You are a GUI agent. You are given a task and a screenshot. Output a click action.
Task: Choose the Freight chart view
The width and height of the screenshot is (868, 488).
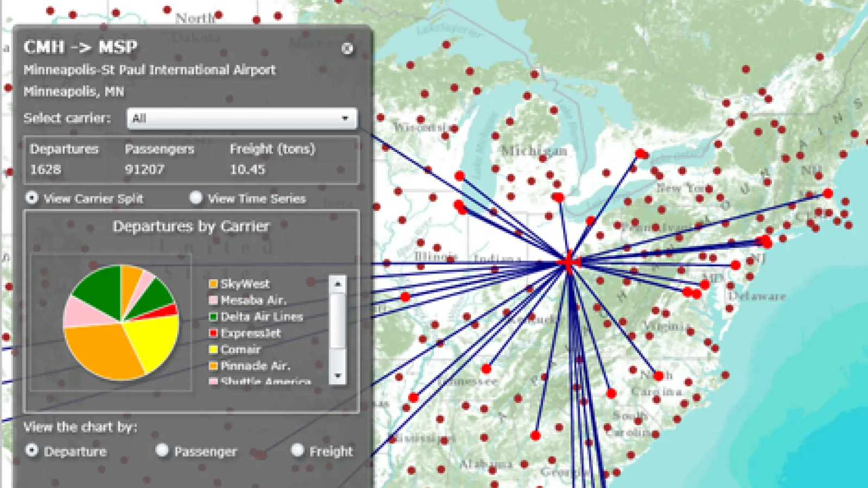pyautogui.click(x=297, y=450)
